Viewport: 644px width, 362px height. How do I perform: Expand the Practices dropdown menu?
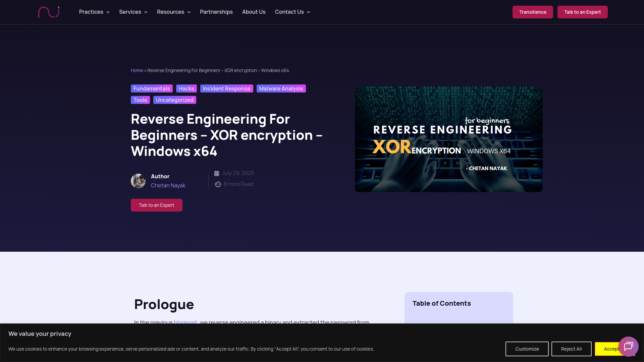click(x=94, y=12)
